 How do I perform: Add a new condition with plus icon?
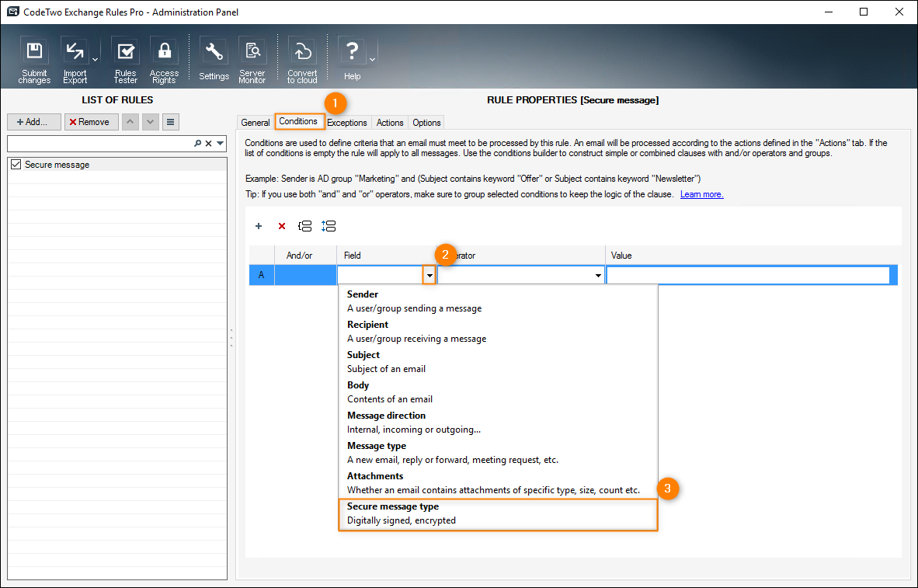coord(258,226)
